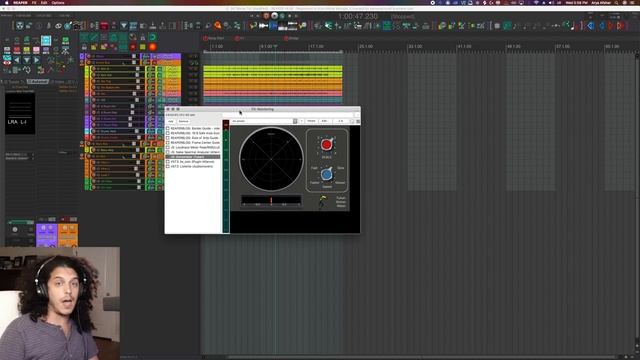This screenshot has width=640, height=360.
Task: Click the Tukan bird logo in Goniometer
Action: 322,202
